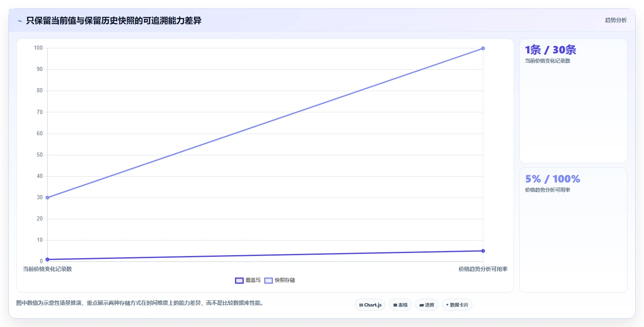Image resolution: width=644 pixels, height=327 pixels.
Task: Select the 数据卡片 tag chip
Action: pyautogui.click(x=457, y=305)
